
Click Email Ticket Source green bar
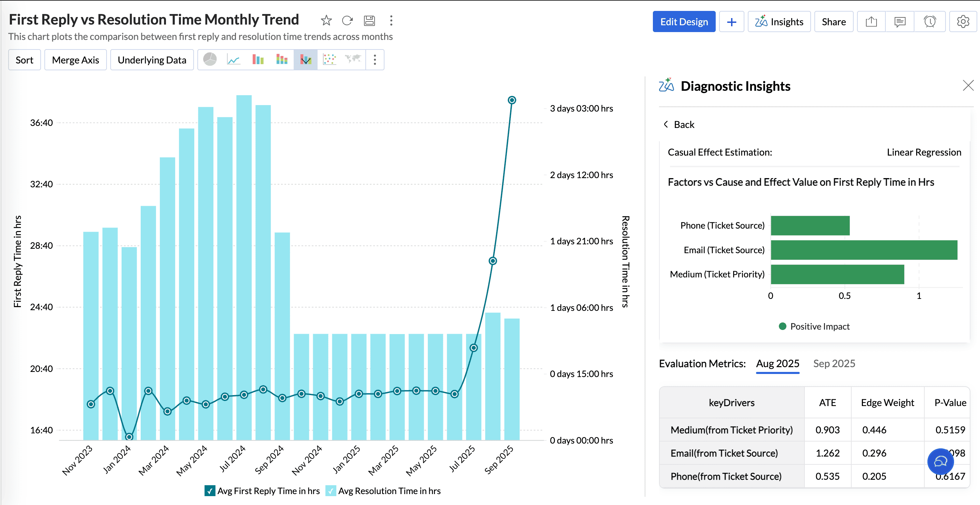(x=864, y=250)
